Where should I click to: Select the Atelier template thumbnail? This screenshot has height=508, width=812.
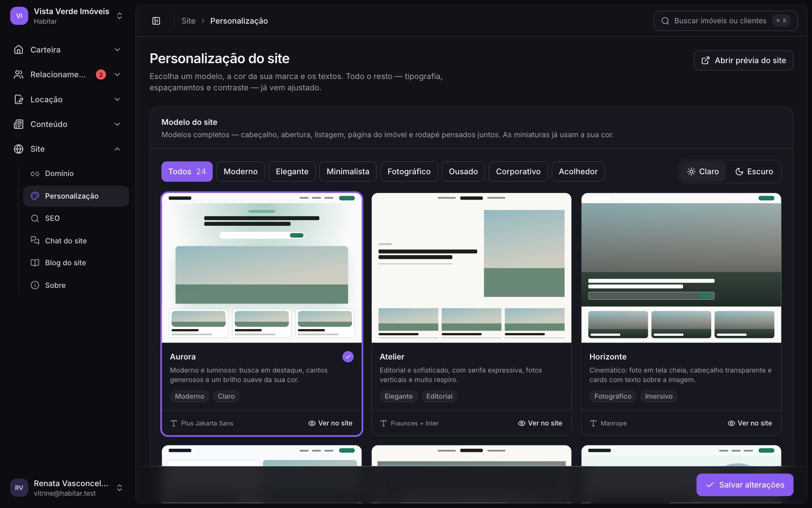coord(471,268)
